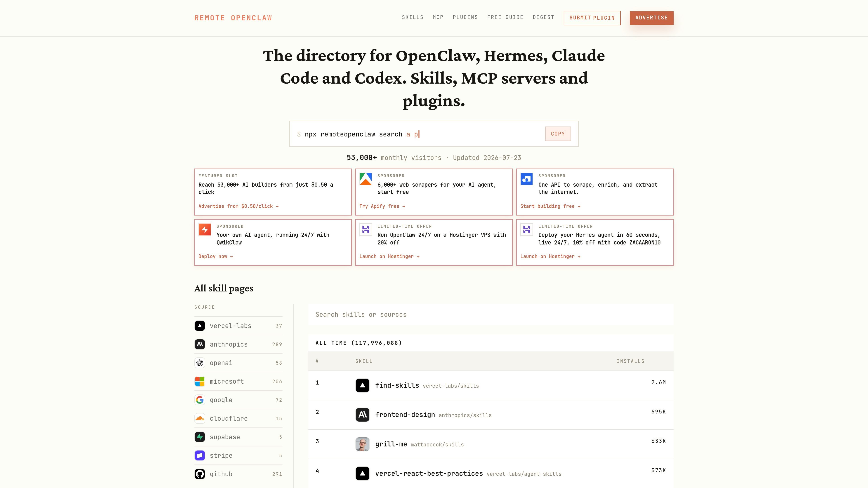The width and height of the screenshot is (868, 488).
Task: Filter by anthropics source name
Action: [229, 344]
